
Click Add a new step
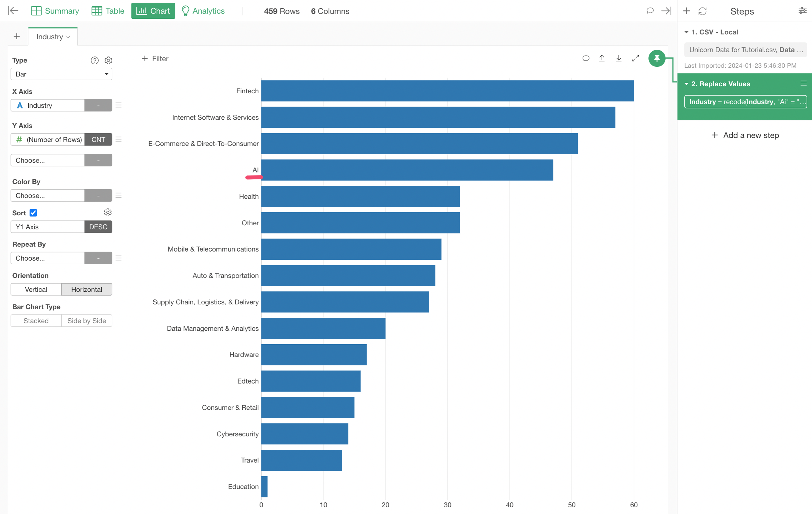(745, 135)
